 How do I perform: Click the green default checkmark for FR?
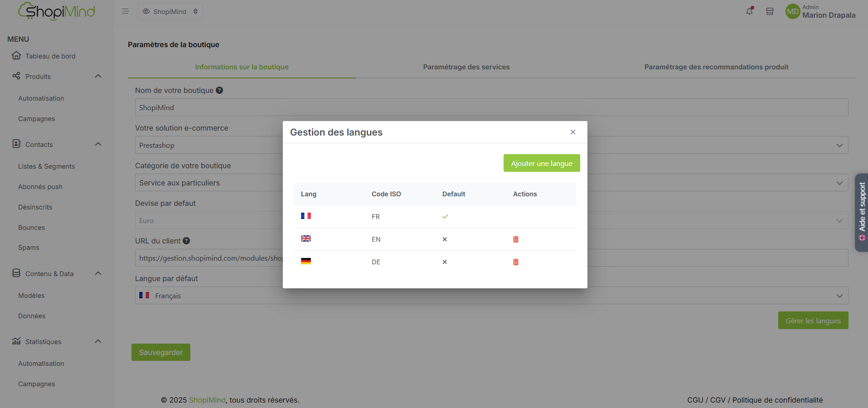445,217
